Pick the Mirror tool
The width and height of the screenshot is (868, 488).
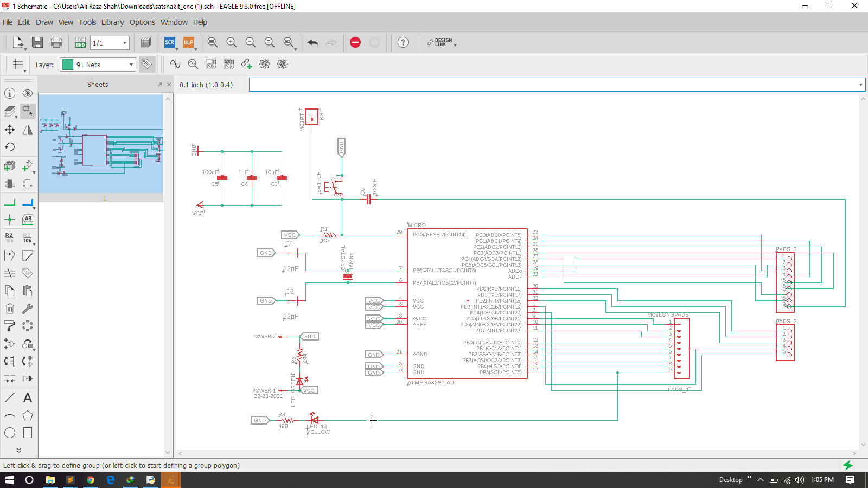coord(28,130)
